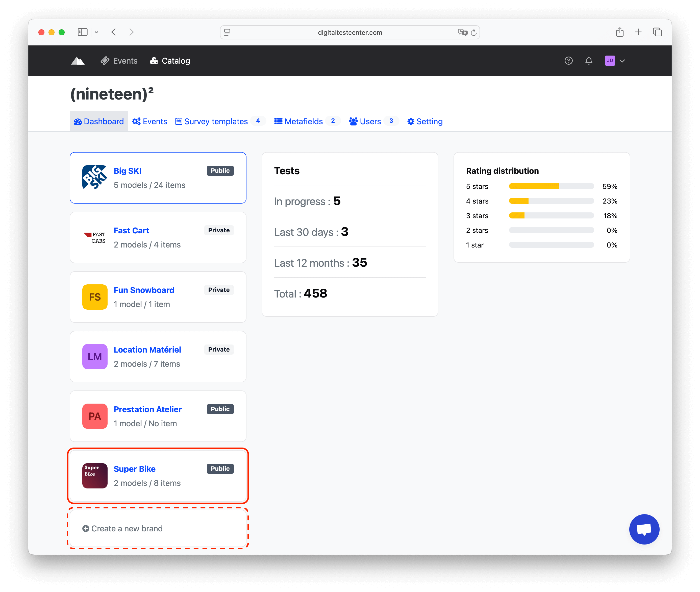This screenshot has height=592, width=700.
Task: Click the mountain logo in the header
Action: tap(78, 61)
